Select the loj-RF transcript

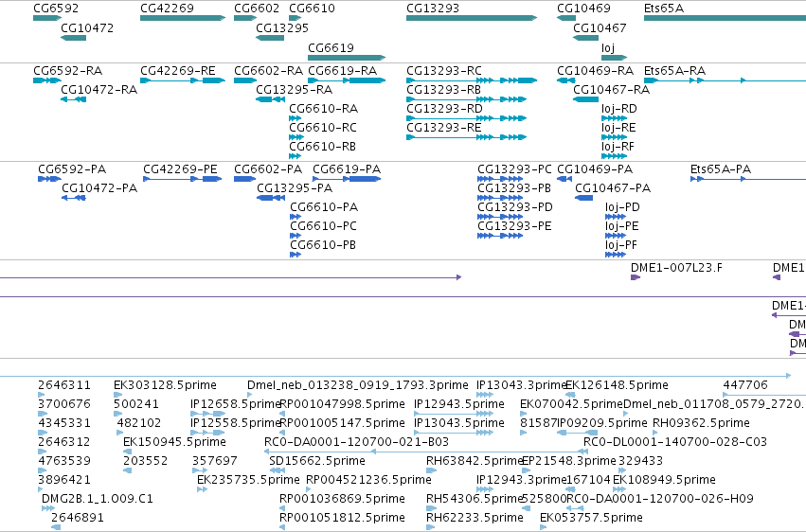click(x=618, y=147)
